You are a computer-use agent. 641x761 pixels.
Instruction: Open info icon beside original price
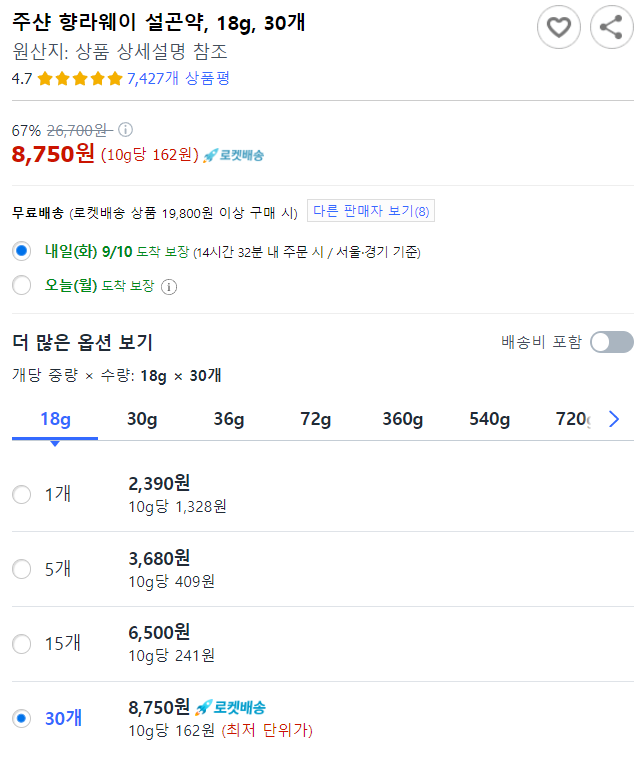(x=125, y=130)
